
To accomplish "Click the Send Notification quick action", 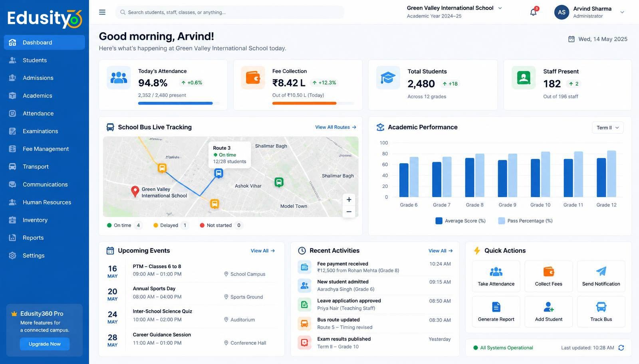I will (601, 276).
